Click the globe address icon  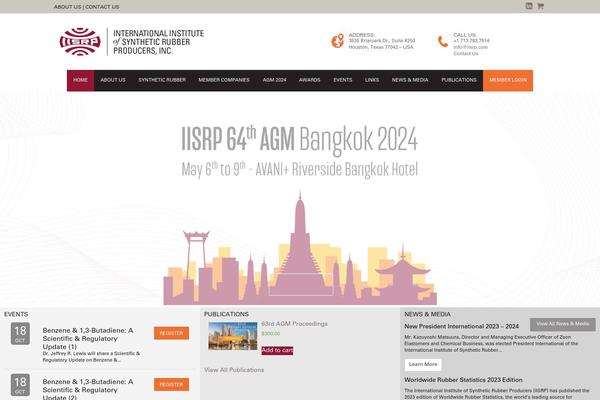[338, 41]
